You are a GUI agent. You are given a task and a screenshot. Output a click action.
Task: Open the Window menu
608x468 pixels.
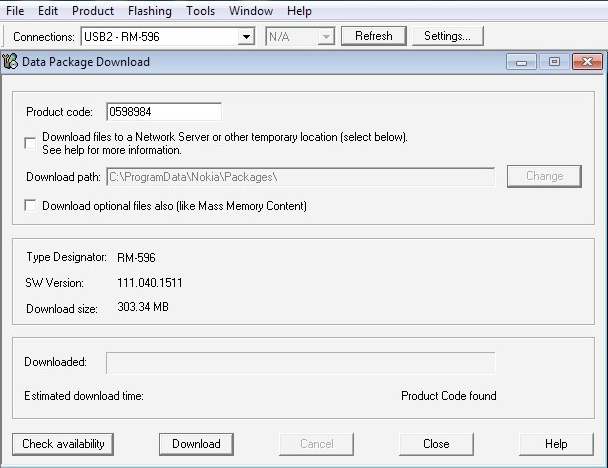click(251, 11)
